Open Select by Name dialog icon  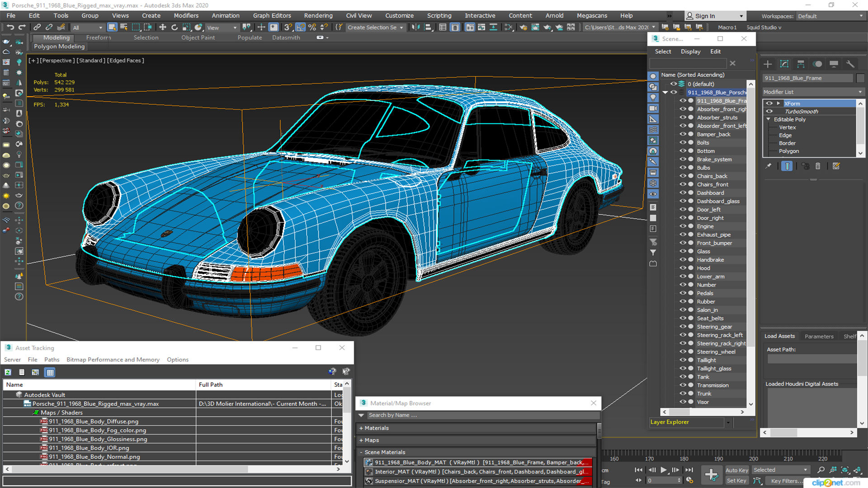pyautogui.click(x=124, y=27)
